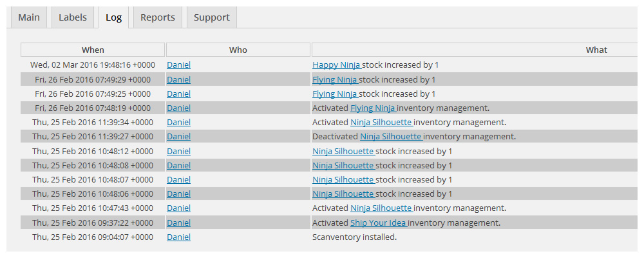Click the When column header

tap(93, 50)
